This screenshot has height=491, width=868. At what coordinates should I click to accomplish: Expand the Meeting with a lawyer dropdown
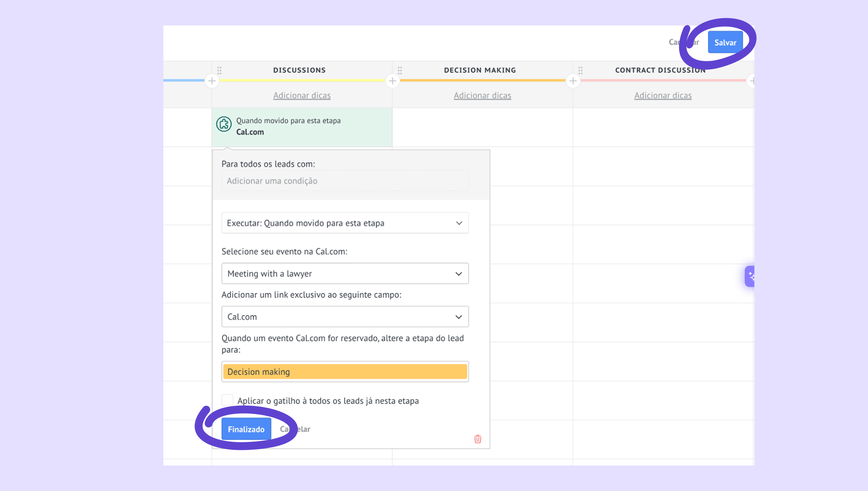coord(345,274)
